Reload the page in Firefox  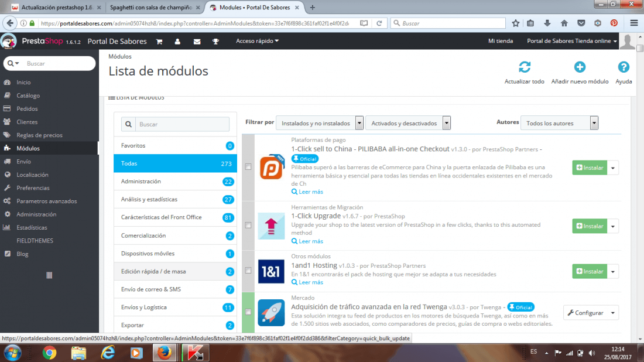click(379, 23)
